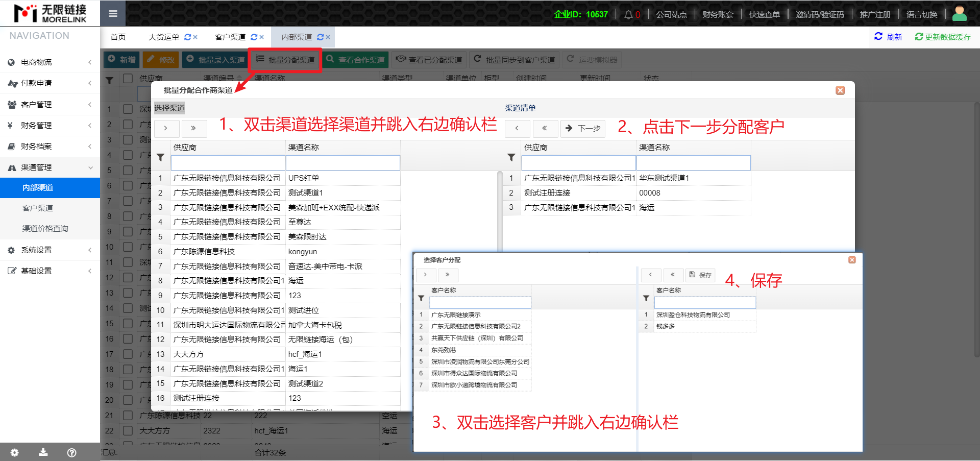Click the download icon at sidebar bottom
This screenshot has height=461, width=980.
pyautogui.click(x=43, y=452)
